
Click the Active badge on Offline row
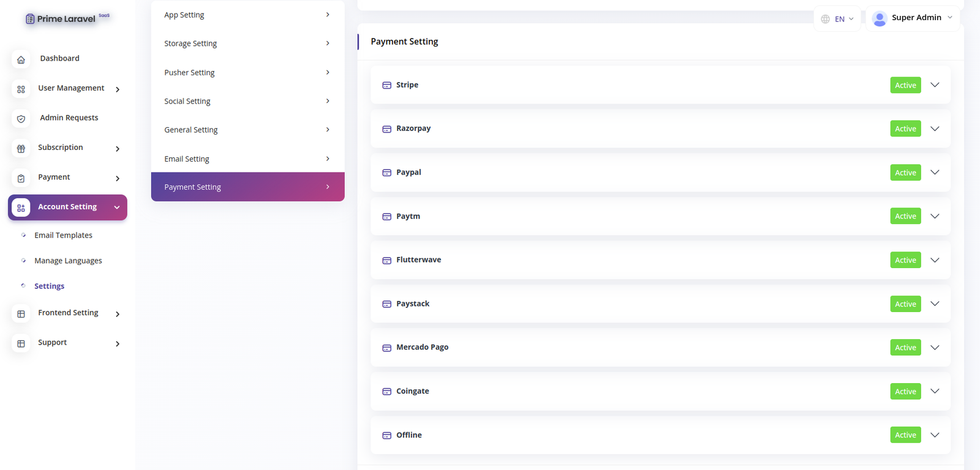[x=905, y=435]
